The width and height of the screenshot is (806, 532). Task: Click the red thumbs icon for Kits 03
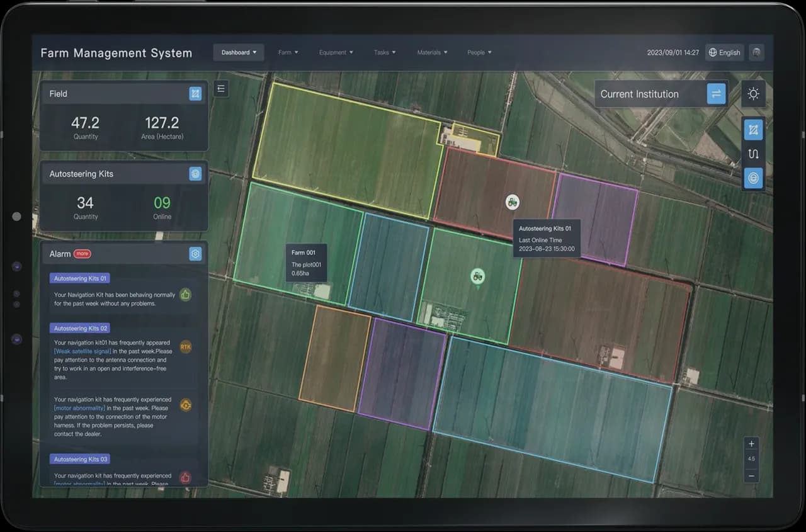pos(185,477)
